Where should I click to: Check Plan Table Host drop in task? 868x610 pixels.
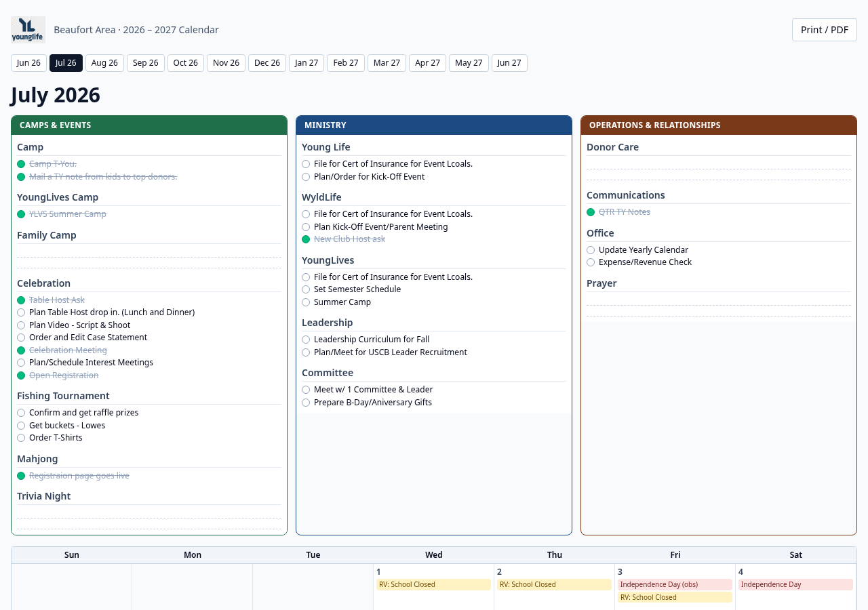21,312
